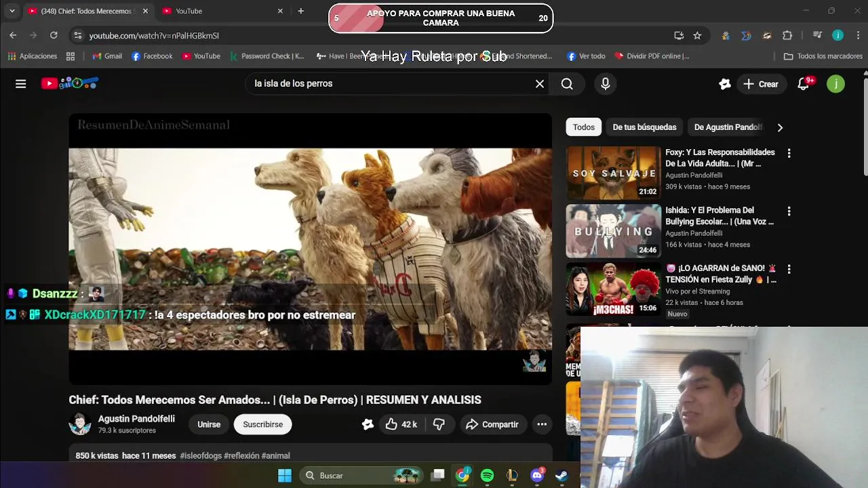The height and width of the screenshot is (488, 868).
Task: Open Task View from the taskbar
Action: (438, 476)
